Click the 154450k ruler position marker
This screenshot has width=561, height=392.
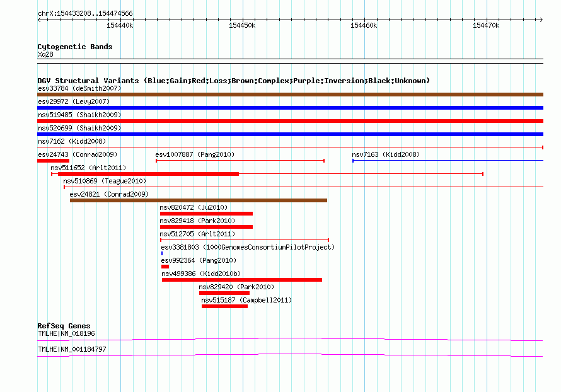coord(243,25)
